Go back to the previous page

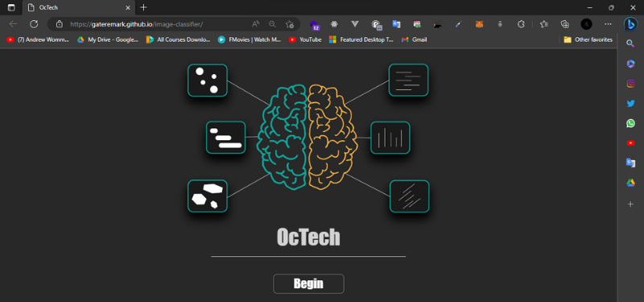coord(13,24)
